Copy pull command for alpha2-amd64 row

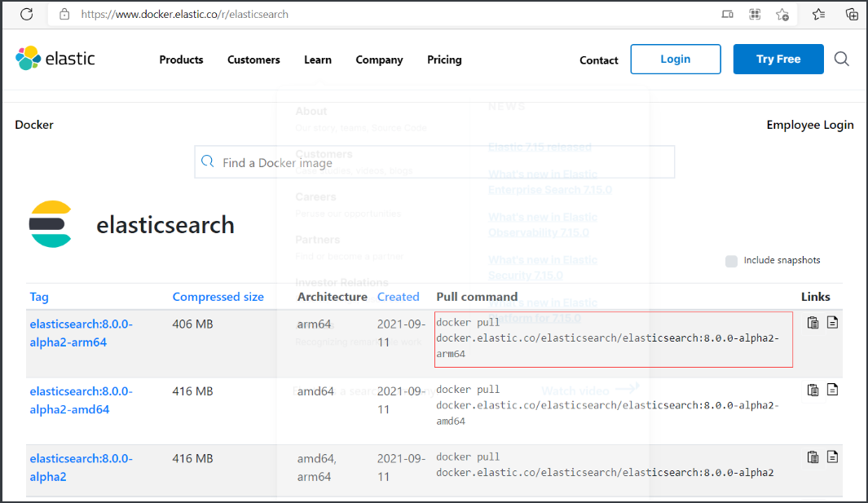pyautogui.click(x=813, y=390)
